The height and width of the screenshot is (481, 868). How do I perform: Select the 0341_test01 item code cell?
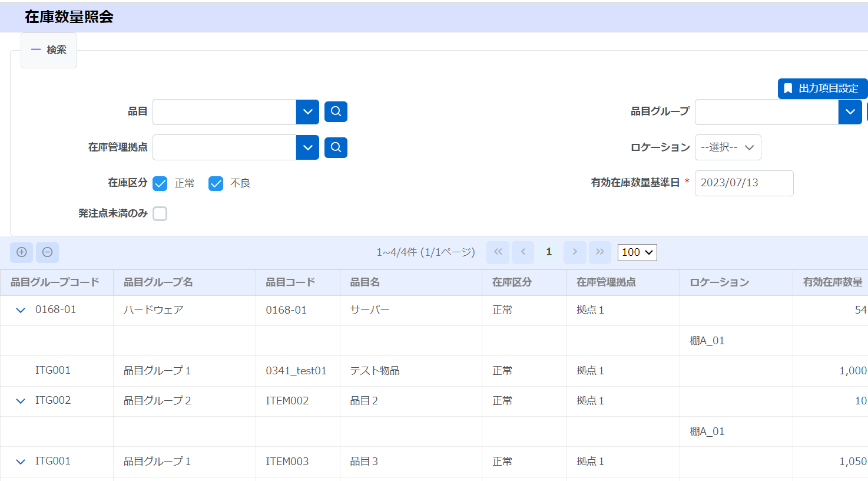tap(298, 371)
